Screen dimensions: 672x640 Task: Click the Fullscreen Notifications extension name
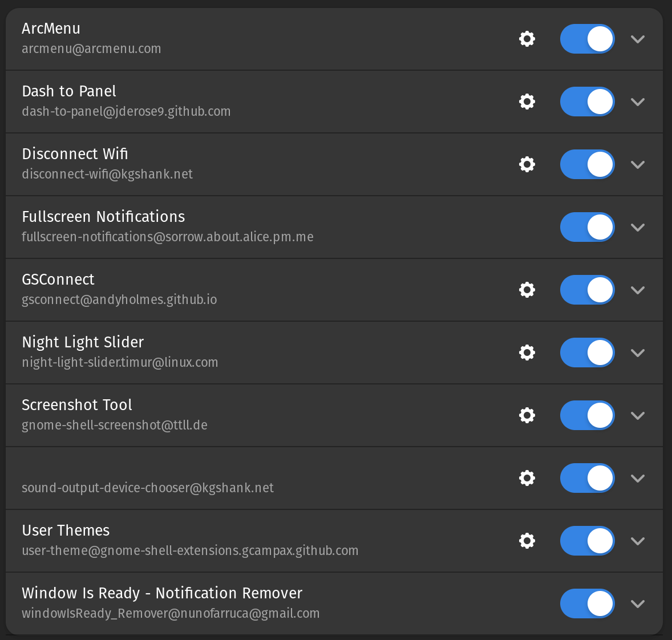click(x=103, y=217)
